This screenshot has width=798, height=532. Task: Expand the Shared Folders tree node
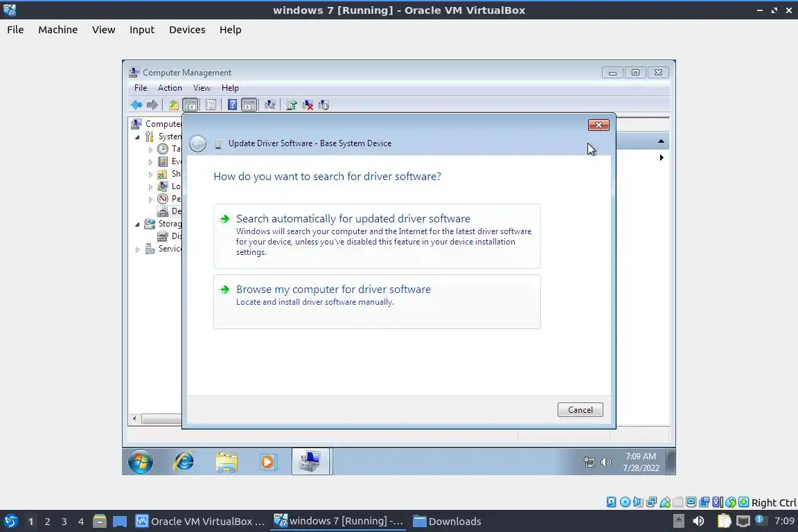point(150,175)
